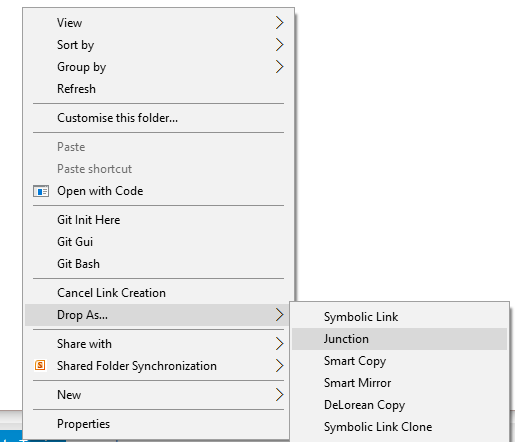The width and height of the screenshot is (515, 442).
Task: Expand the Sort by submenu arrow
Action: pos(279,45)
